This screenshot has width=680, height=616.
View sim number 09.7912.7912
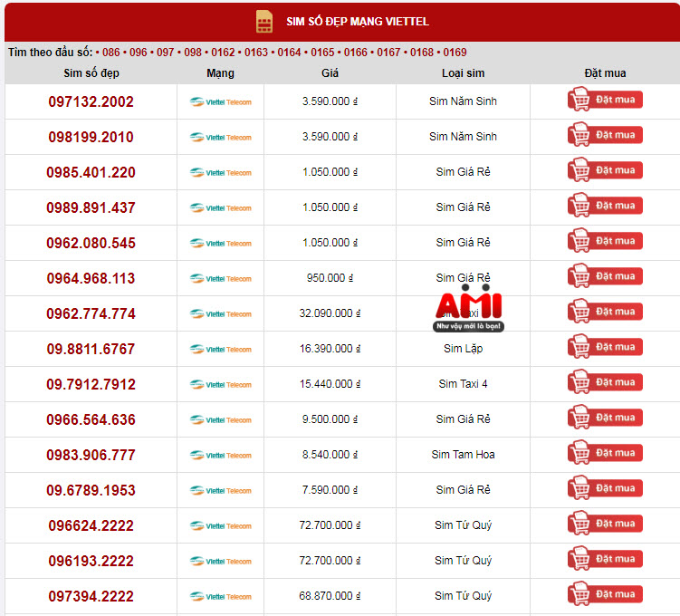tap(91, 385)
